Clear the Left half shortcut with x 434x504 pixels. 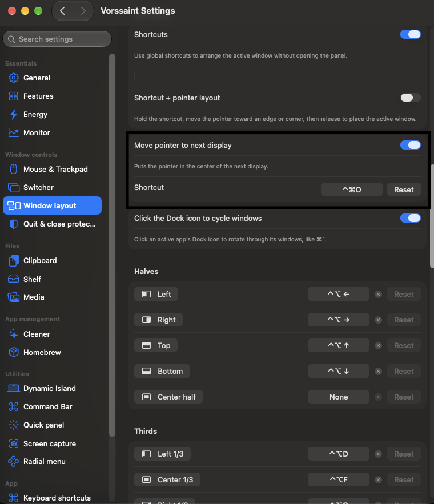pyautogui.click(x=379, y=294)
